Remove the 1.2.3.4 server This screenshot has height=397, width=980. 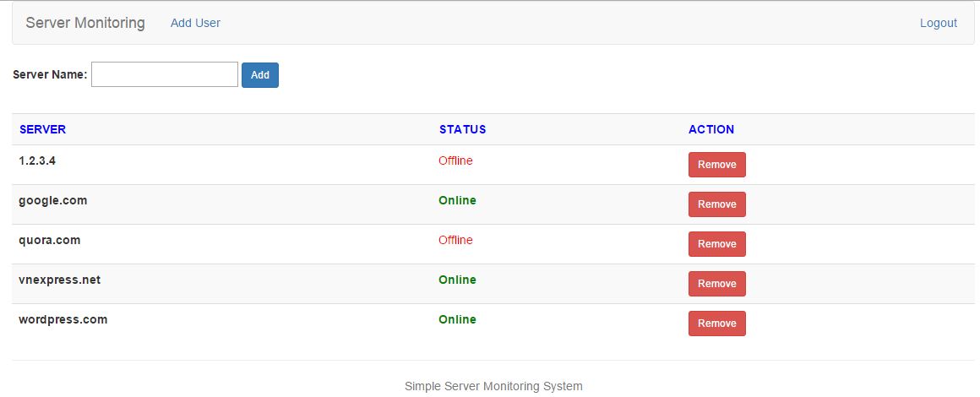tap(717, 165)
